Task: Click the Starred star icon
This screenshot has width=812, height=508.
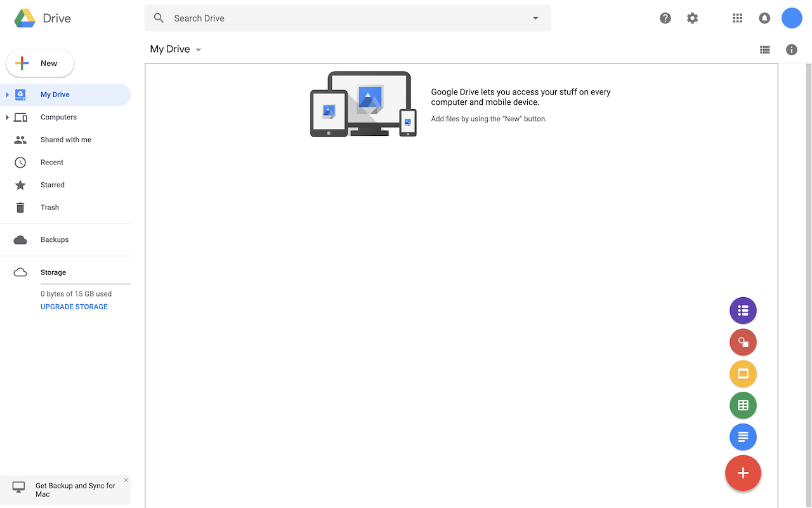Action: tap(20, 185)
